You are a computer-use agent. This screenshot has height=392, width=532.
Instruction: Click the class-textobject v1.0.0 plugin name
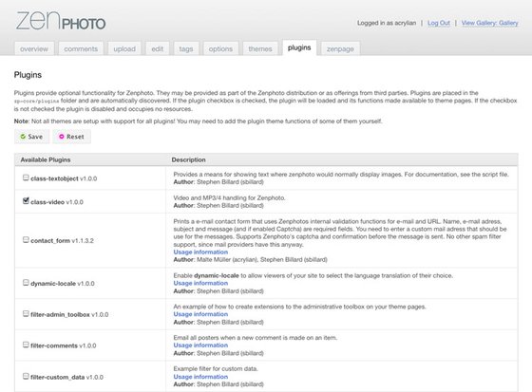64,178
